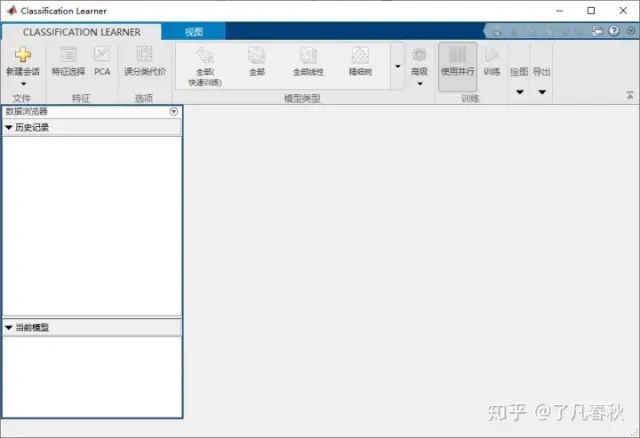Select the 全部线性 model type
Image resolution: width=640 pixels, height=438 pixels.
(x=308, y=62)
